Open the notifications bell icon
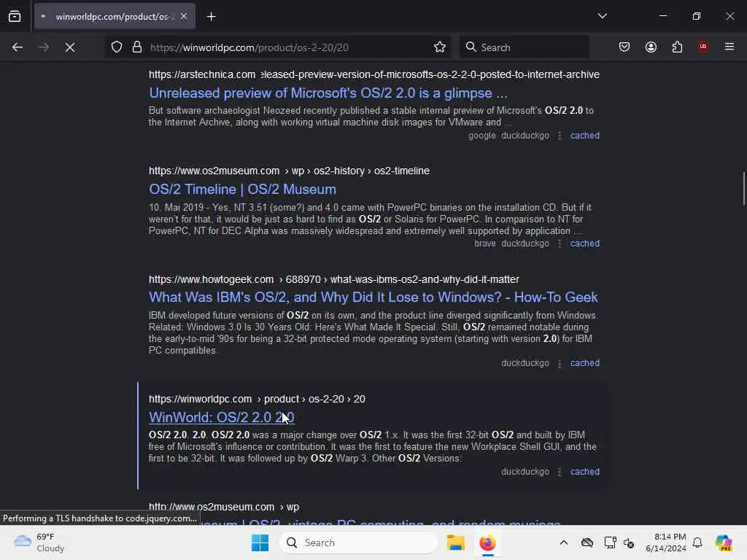Viewport: 747px width, 560px height. click(697, 542)
